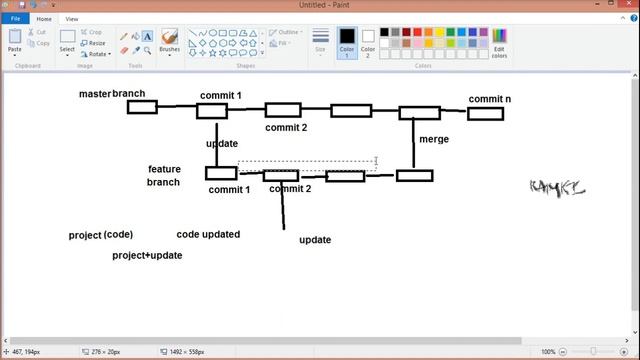Choose the Oval callout shape

click(243, 53)
